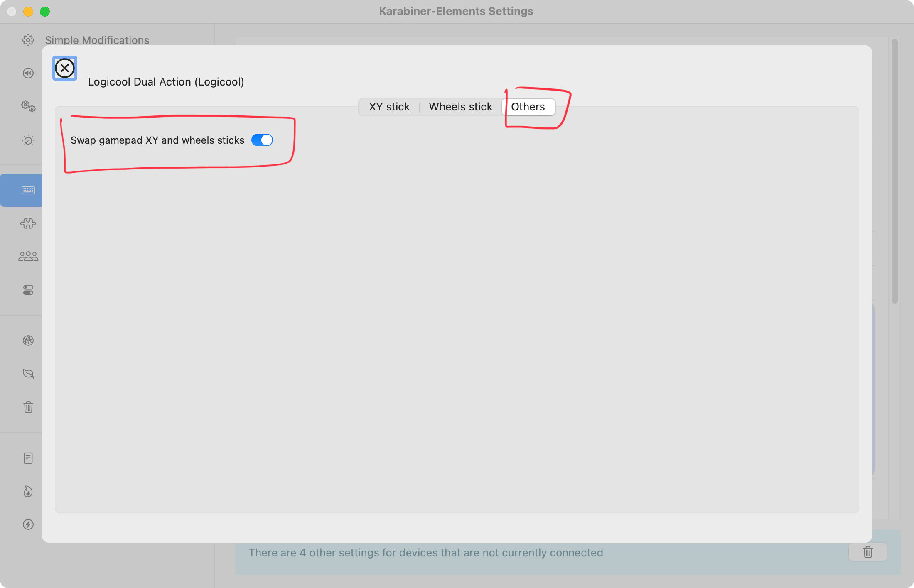The width and height of the screenshot is (914, 588).
Task: Switch to the XY stick tab
Action: 389,107
